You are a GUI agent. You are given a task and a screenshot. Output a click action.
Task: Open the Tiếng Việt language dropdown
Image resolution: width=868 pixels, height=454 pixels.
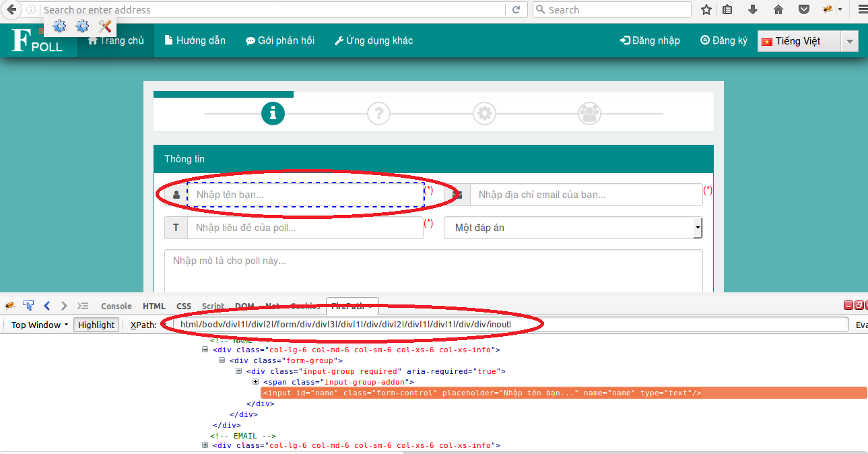pos(848,40)
